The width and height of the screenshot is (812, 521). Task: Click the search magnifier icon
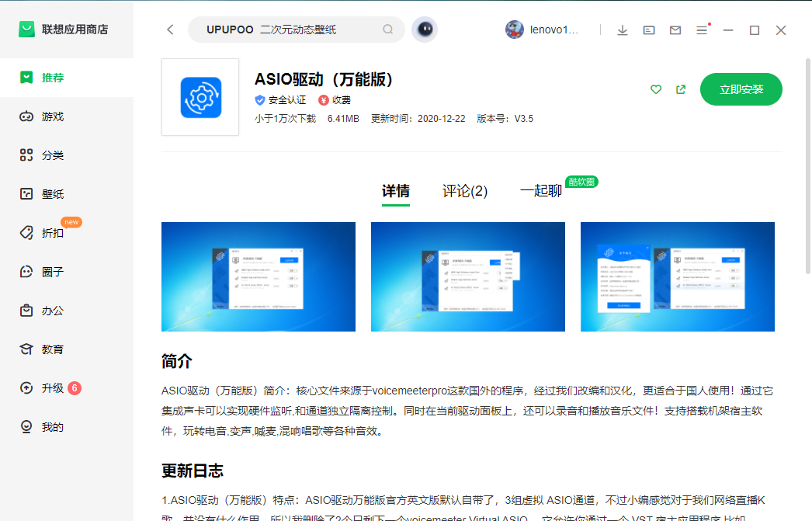coord(388,30)
